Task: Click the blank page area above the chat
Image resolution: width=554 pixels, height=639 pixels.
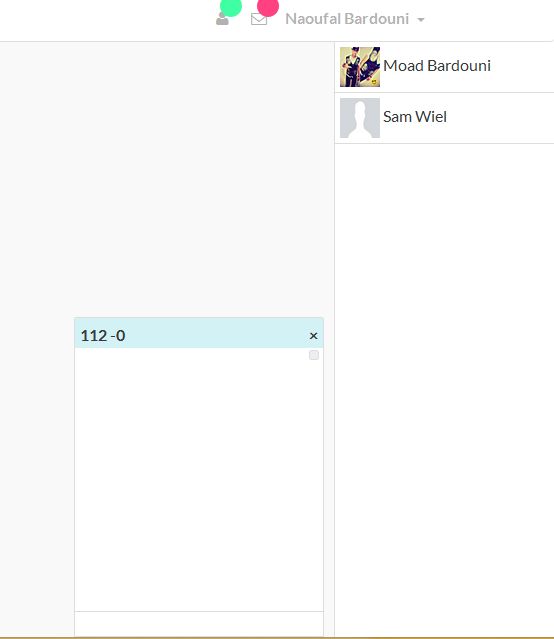Action: point(167,179)
